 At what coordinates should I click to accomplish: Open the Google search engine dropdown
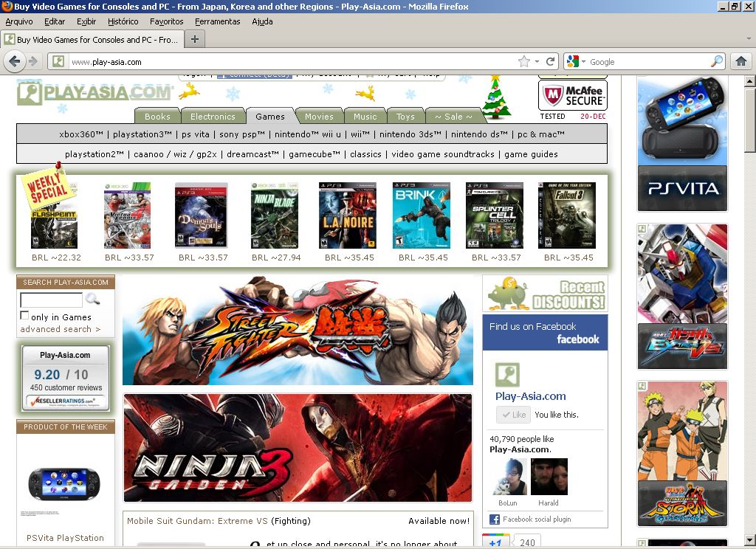pos(576,62)
